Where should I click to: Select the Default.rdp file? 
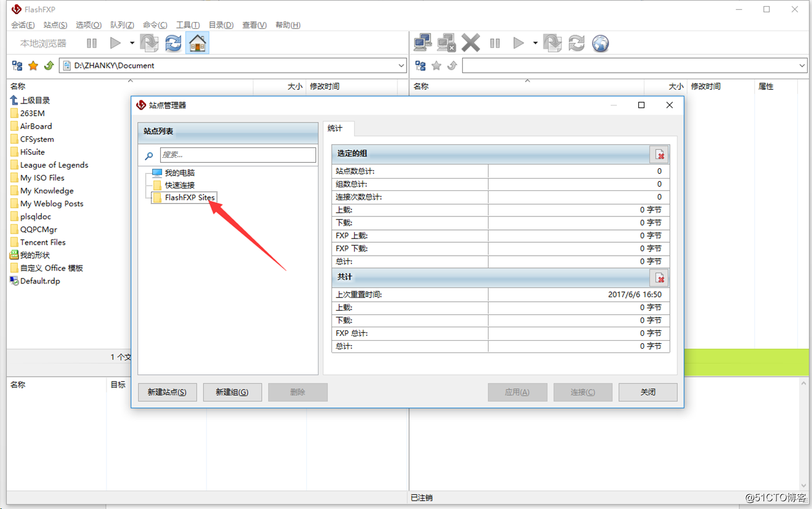(35, 281)
